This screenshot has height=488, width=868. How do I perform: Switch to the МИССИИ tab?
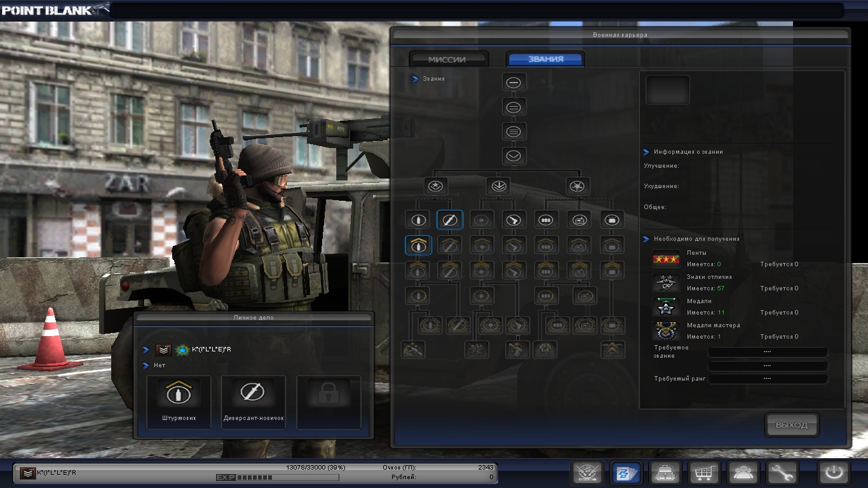(447, 59)
